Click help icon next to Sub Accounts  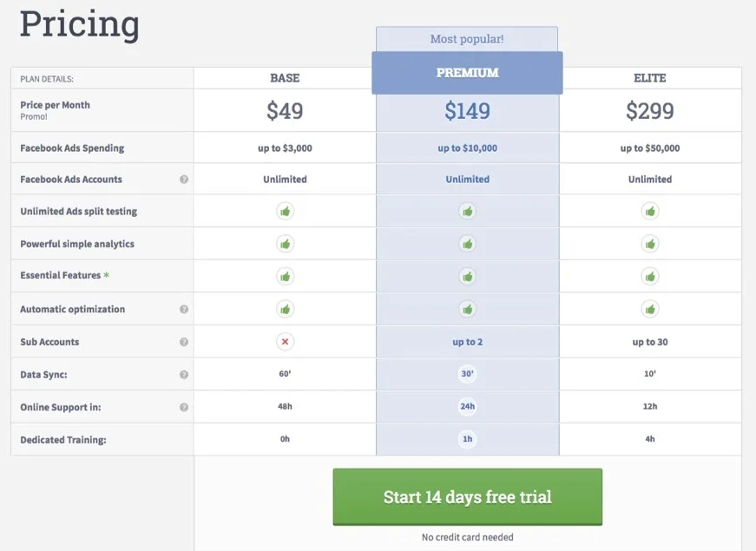point(184,342)
